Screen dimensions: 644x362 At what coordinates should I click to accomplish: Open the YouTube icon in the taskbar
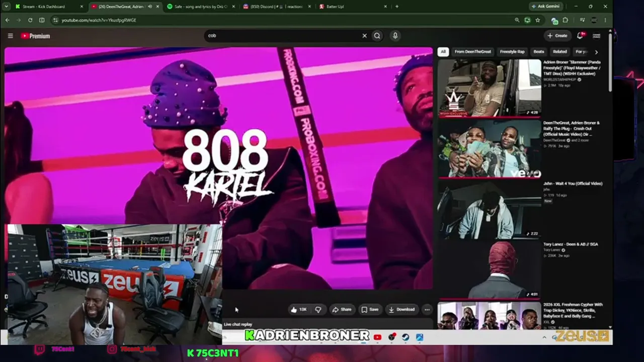[377, 337]
